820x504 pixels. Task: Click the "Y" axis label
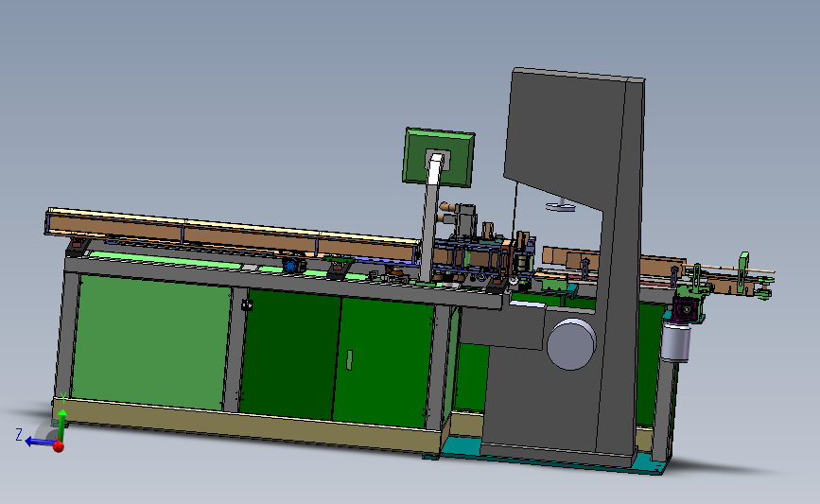tap(63, 398)
